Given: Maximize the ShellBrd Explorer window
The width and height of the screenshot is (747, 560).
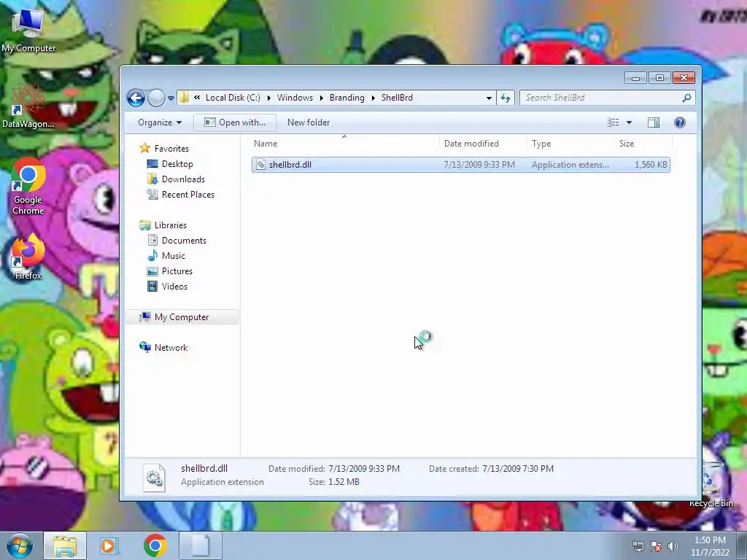Looking at the screenshot, I should (x=659, y=77).
